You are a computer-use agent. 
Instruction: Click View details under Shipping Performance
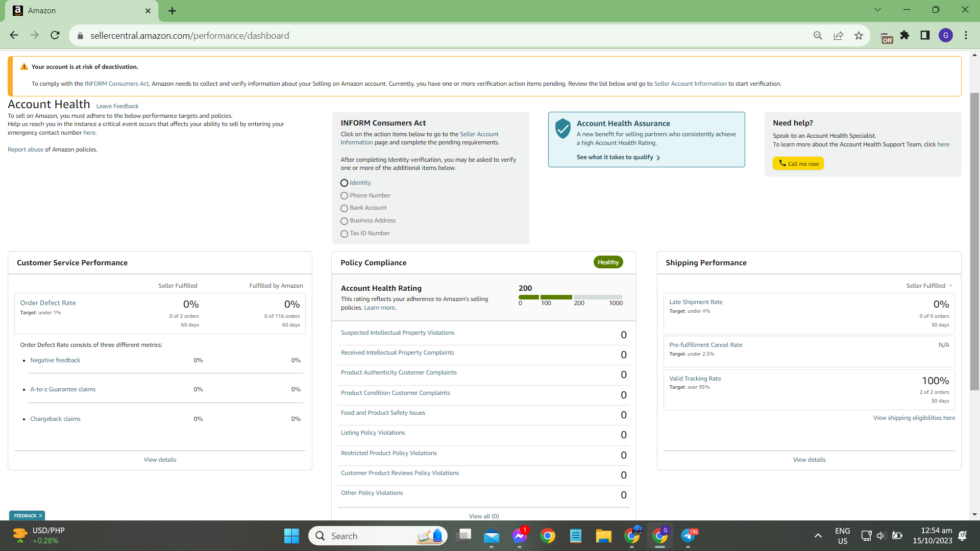click(x=809, y=460)
